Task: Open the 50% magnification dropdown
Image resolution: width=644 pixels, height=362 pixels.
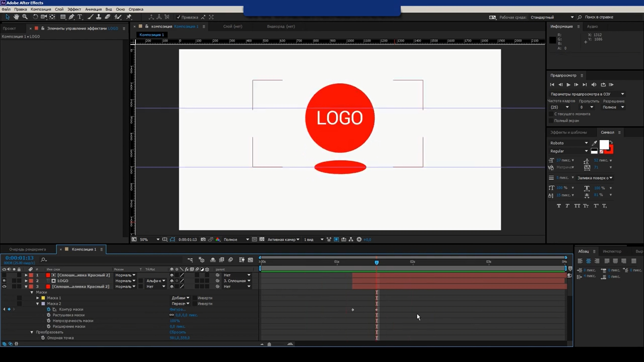Action: click(x=158, y=240)
